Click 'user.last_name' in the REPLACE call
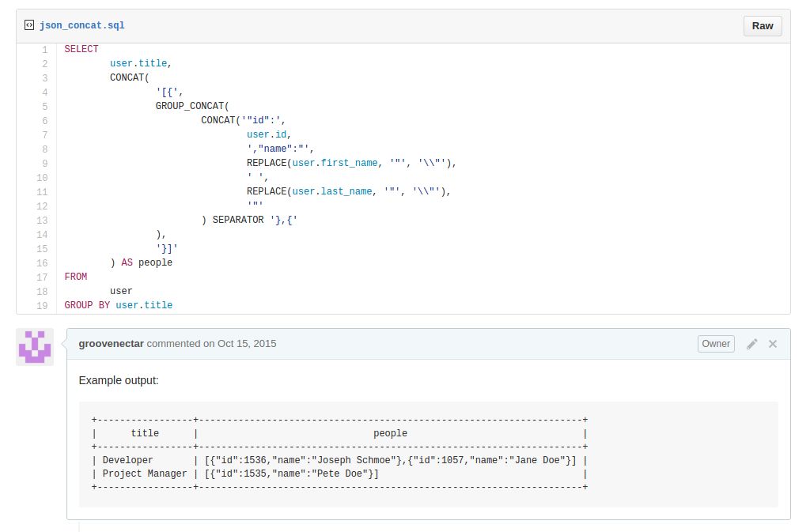The width and height of the screenshot is (810, 532). click(332, 191)
